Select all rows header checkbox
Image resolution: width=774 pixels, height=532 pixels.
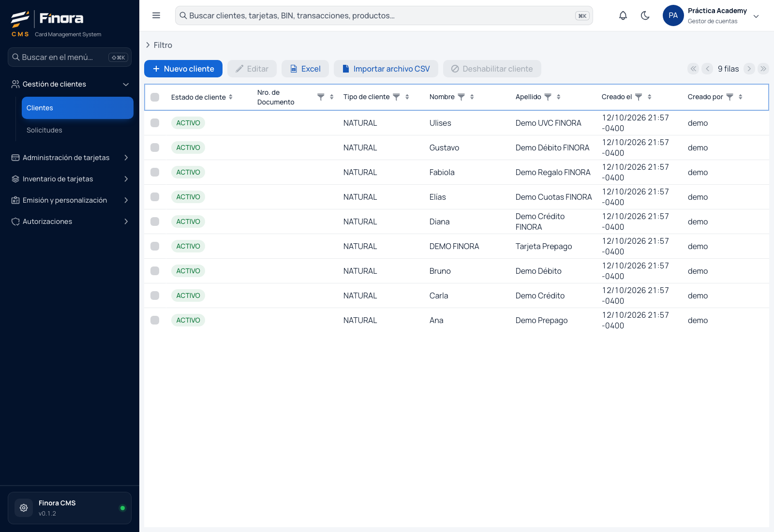pyautogui.click(x=155, y=97)
